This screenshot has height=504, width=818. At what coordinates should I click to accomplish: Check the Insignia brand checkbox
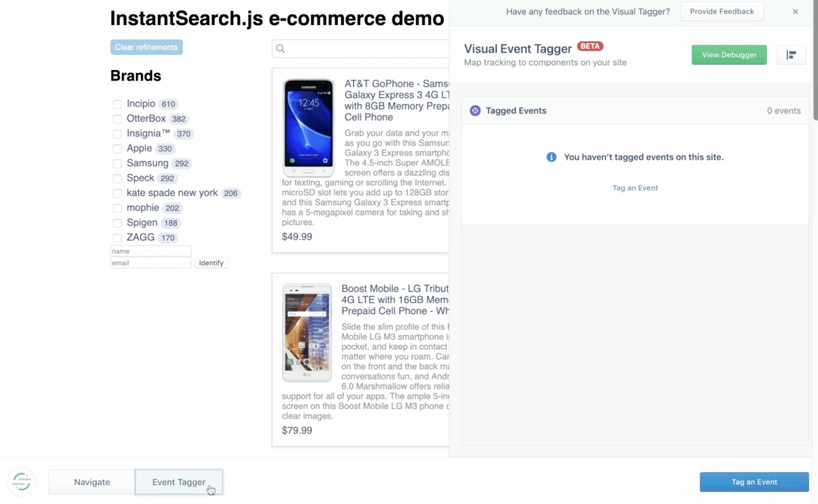click(x=117, y=134)
